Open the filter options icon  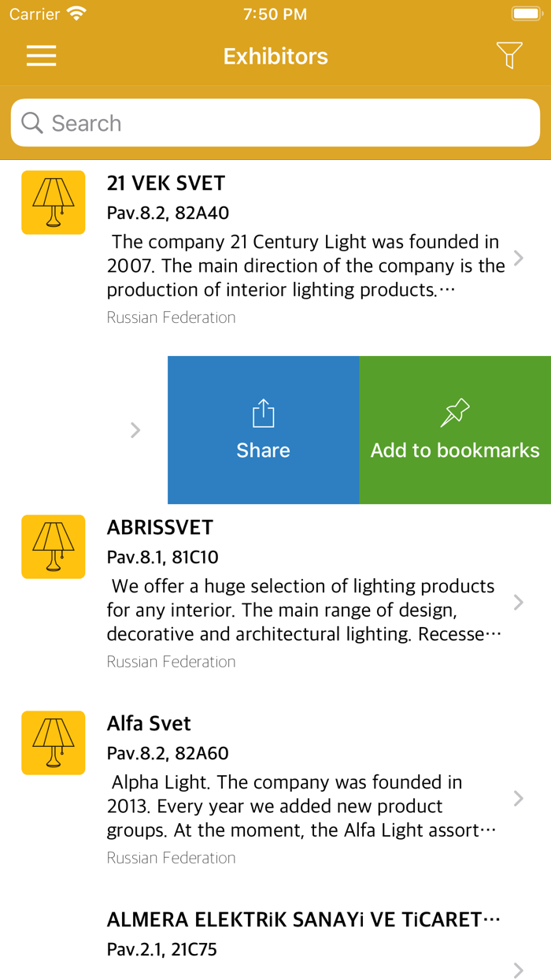[509, 55]
